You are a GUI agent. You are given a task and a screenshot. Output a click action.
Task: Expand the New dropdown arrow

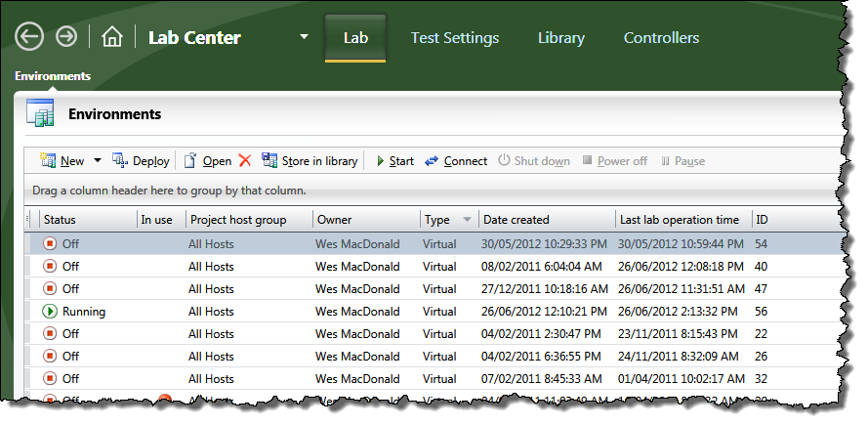click(x=98, y=161)
